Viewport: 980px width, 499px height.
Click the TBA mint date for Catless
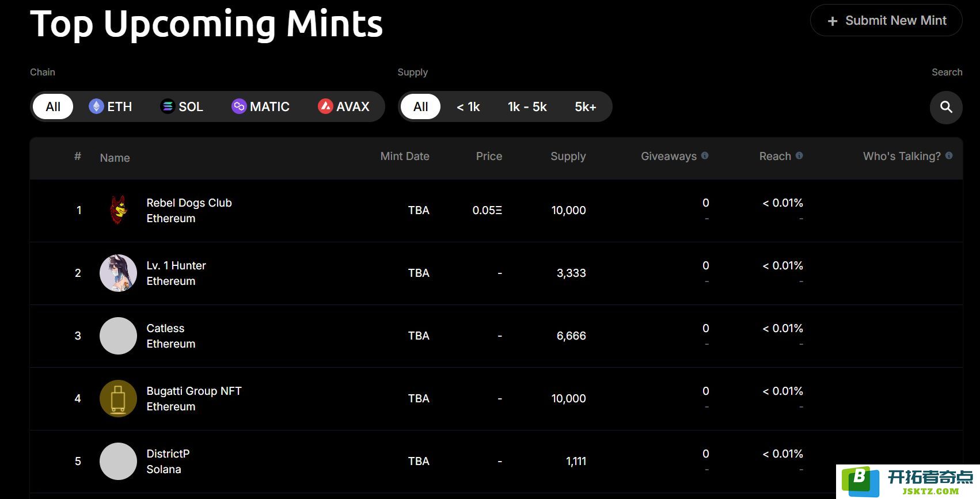tap(419, 336)
